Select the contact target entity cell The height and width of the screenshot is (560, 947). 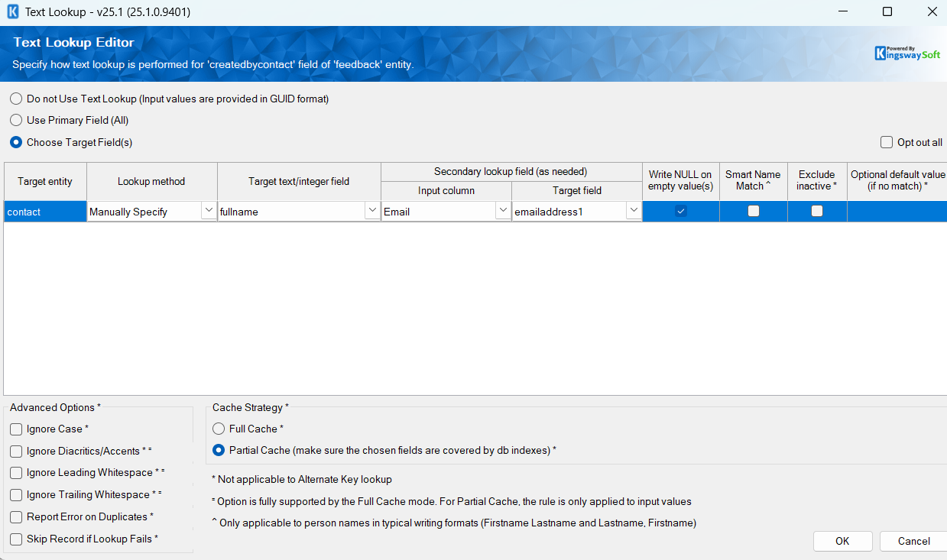pyautogui.click(x=45, y=212)
